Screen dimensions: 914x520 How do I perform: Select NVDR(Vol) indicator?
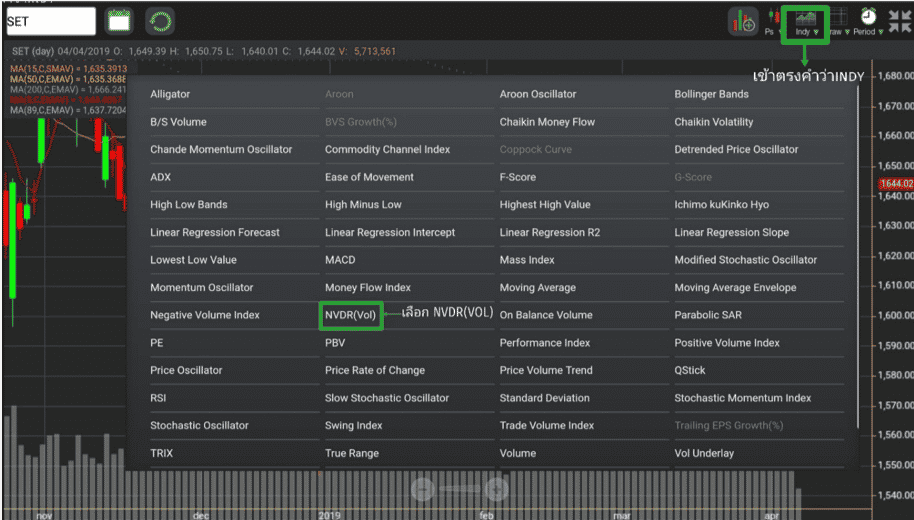pyautogui.click(x=351, y=315)
